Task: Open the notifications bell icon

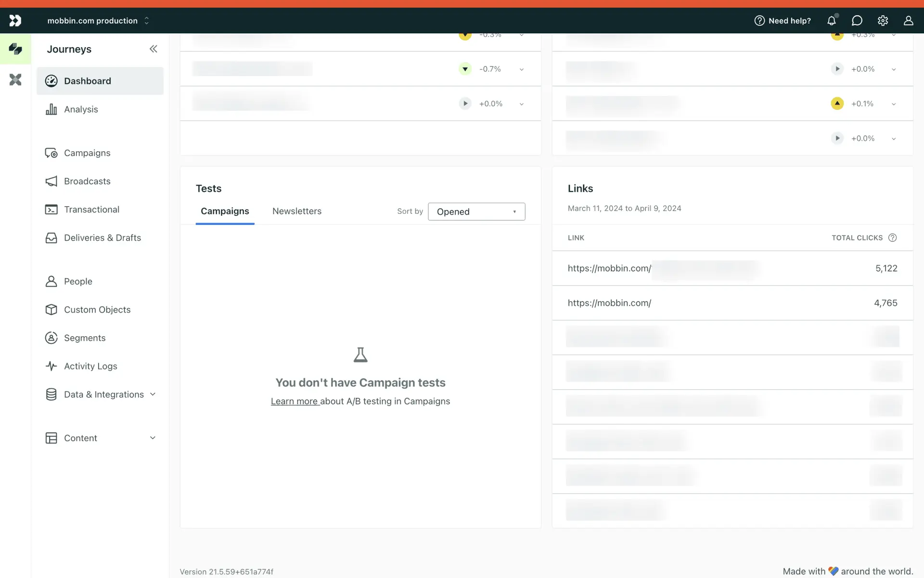Action: 832,21
